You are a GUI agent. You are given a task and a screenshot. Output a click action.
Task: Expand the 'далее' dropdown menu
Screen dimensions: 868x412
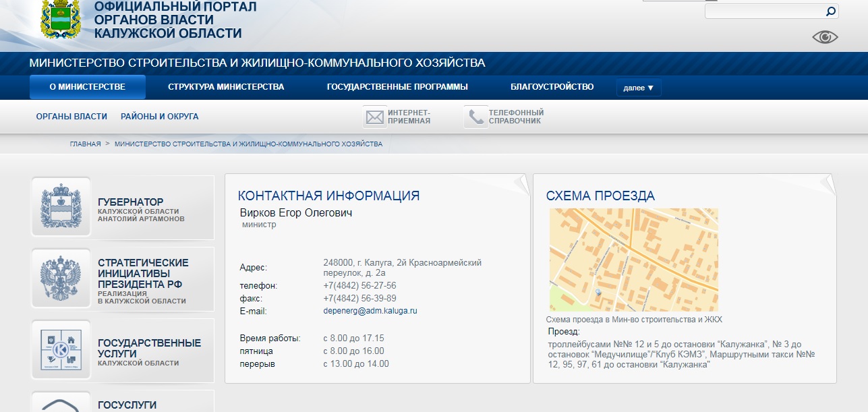tap(638, 88)
